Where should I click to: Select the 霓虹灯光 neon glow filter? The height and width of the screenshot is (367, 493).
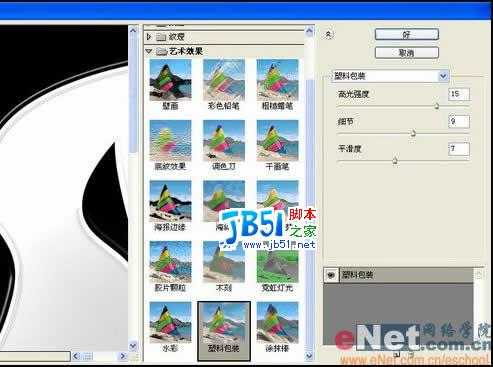point(277,262)
